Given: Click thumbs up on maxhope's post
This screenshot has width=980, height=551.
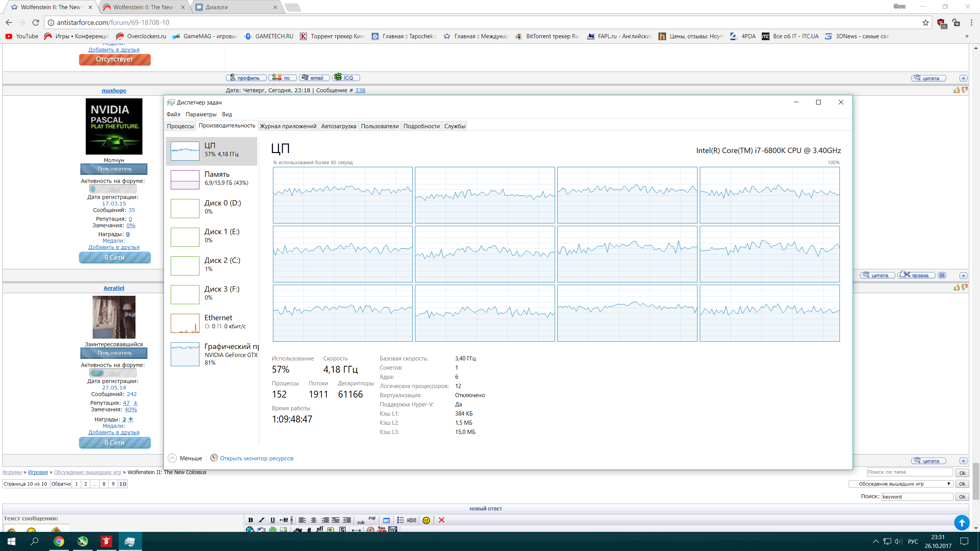Looking at the screenshot, I should point(957,90).
